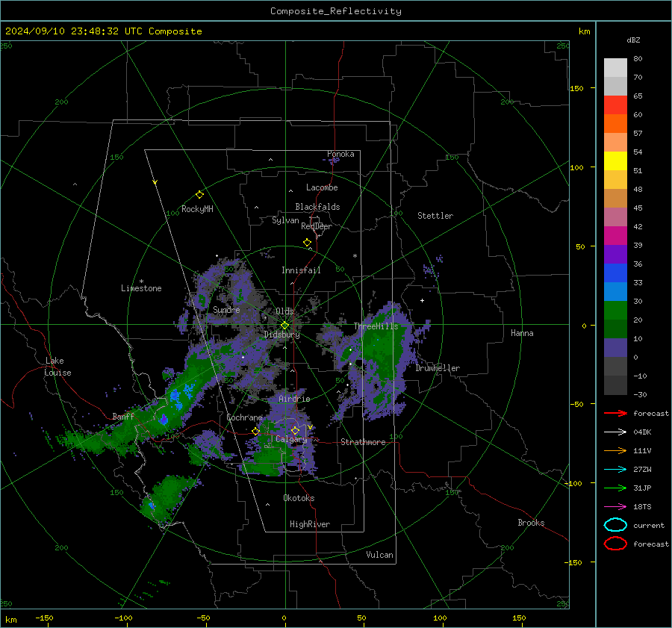
Task: Click the white plus marker west of Hanna
Action: [422, 300]
